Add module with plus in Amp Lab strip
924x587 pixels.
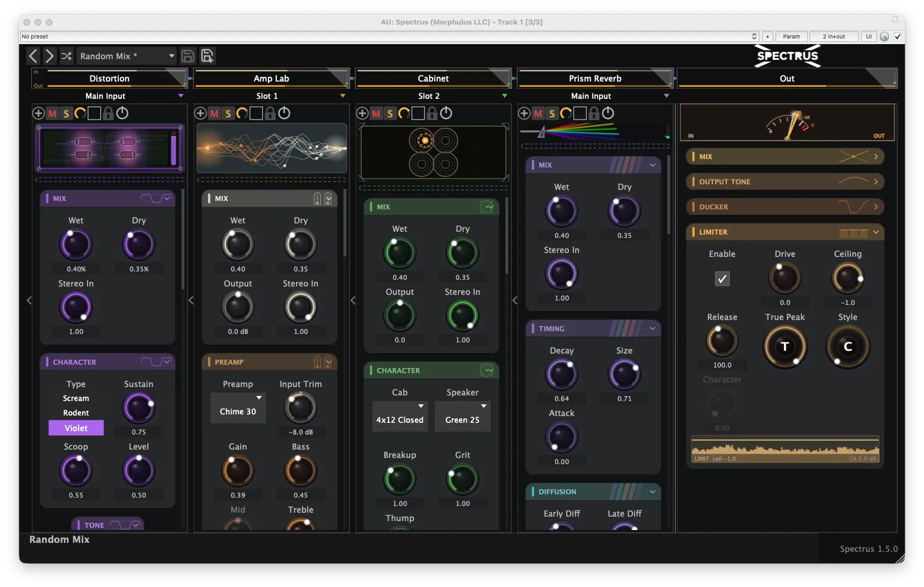200,113
